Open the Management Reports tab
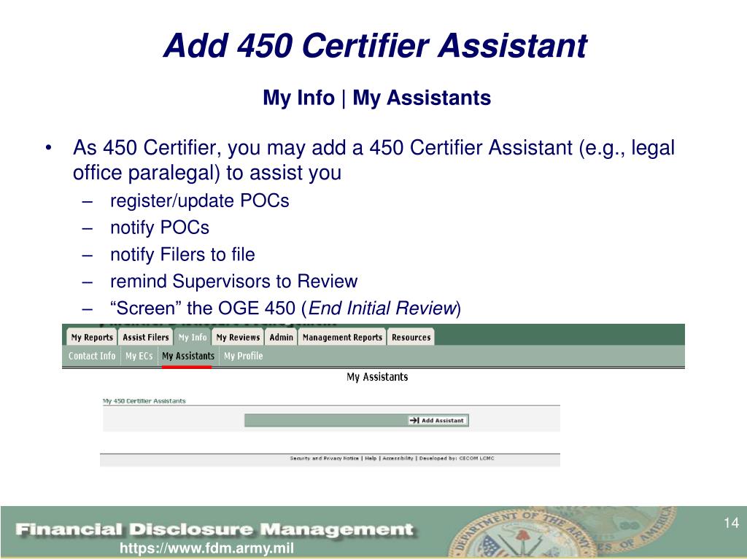This screenshot has height=560, width=747. pos(342,337)
